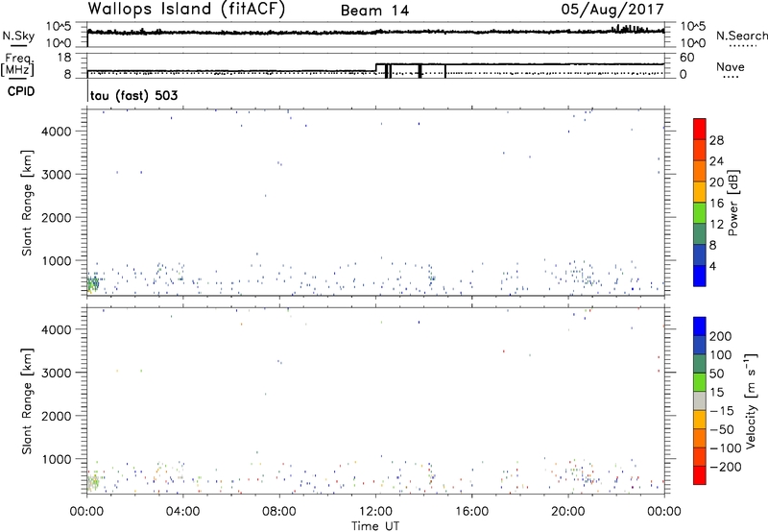Pick the 24–28 dB red-orange power swatch
768x532 pixels.
700,150
